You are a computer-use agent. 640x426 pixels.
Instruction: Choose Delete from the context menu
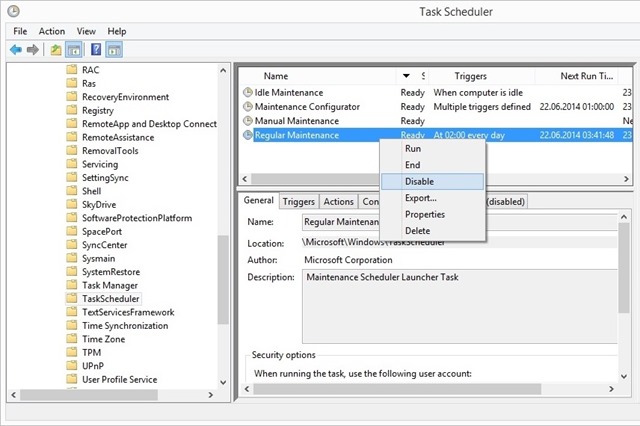[x=433, y=231]
